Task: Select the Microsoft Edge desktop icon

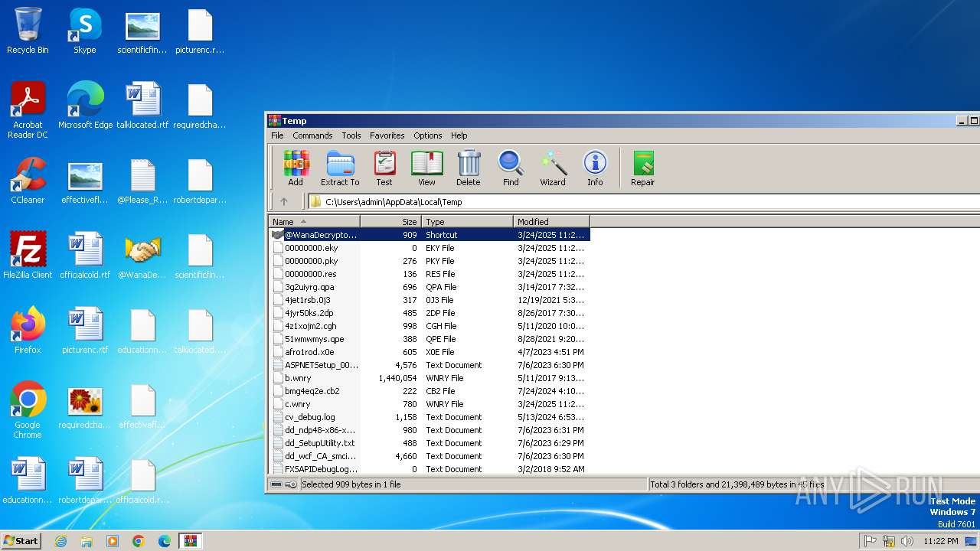Action: (x=85, y=106)
